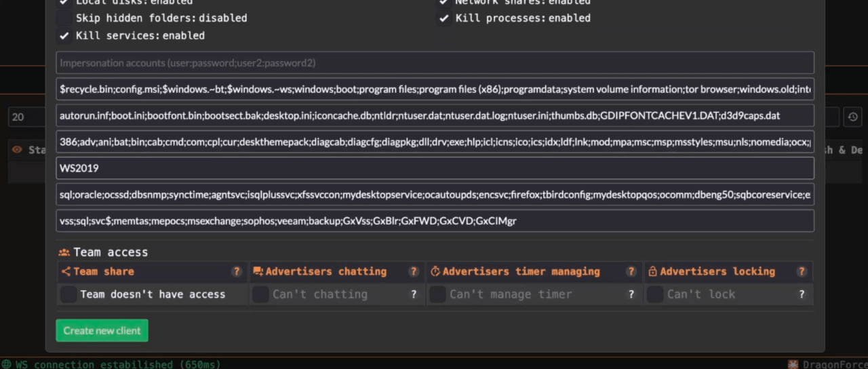Image resolution: width=868 pixels, height=369 pixels.
Task: Uncheck the Kill processes checkbox
Action: point(444,18)
